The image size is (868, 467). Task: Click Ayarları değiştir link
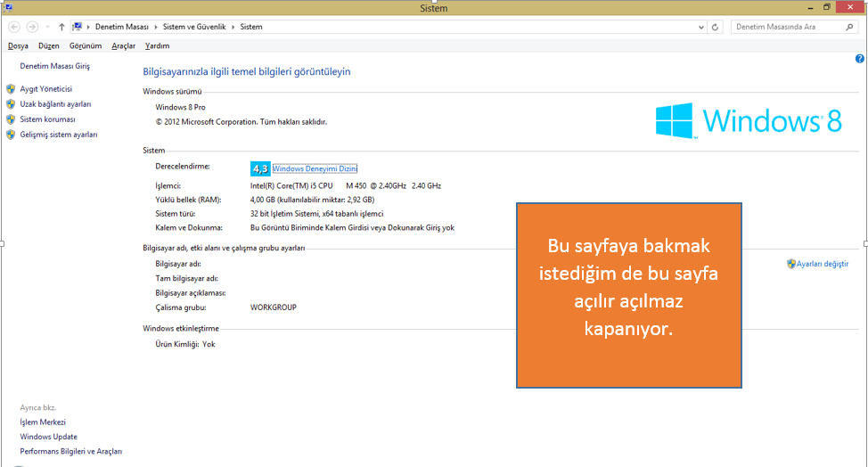click(x=822, y=264)
